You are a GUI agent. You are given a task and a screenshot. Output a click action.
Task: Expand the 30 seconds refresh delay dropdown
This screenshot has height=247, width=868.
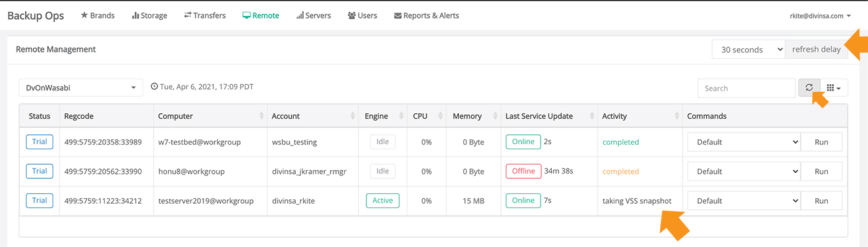[749, 50]
